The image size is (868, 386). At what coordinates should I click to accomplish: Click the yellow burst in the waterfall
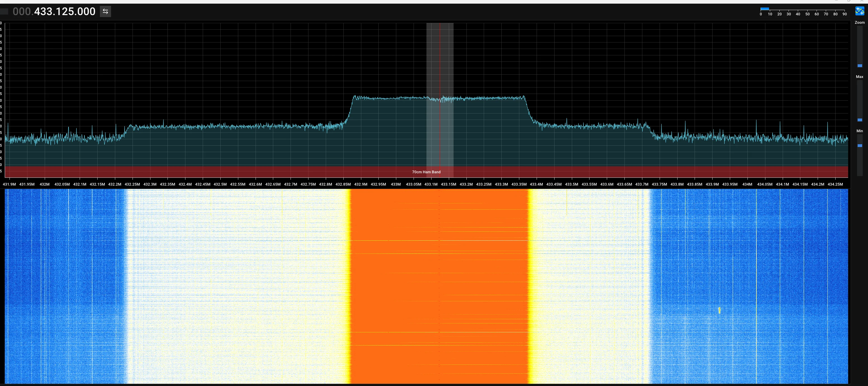(x=720, y=310)
